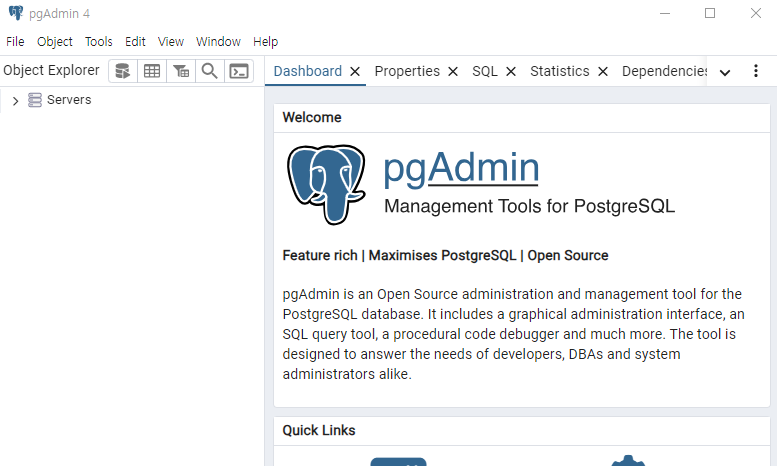The height and width of the screenshot is (466, 777).
Task: Switch to the Statistics tab
Action: [x=559, y=71]
